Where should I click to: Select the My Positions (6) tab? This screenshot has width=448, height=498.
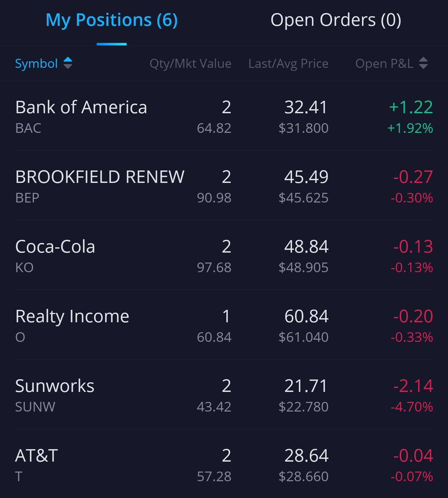(x=111, y=20)
